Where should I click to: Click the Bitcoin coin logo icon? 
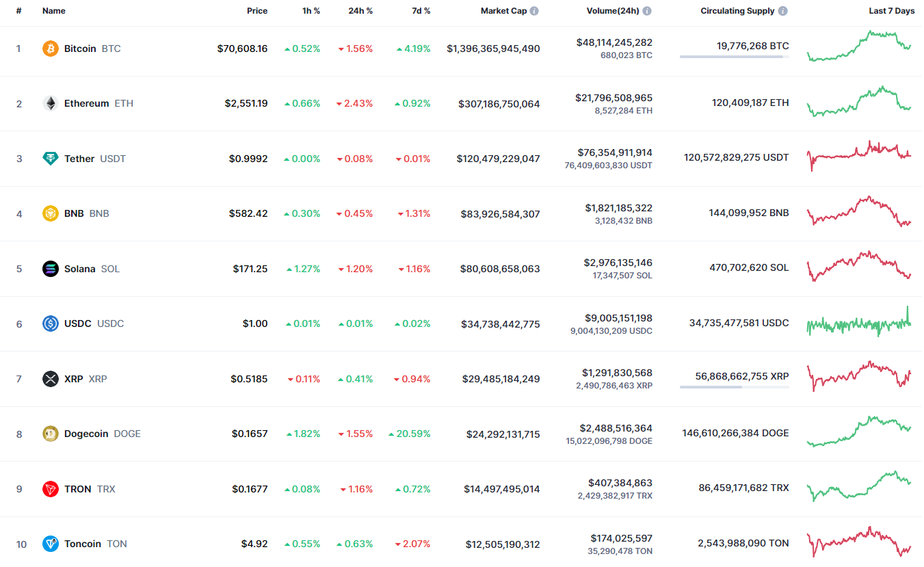(51, 49)
